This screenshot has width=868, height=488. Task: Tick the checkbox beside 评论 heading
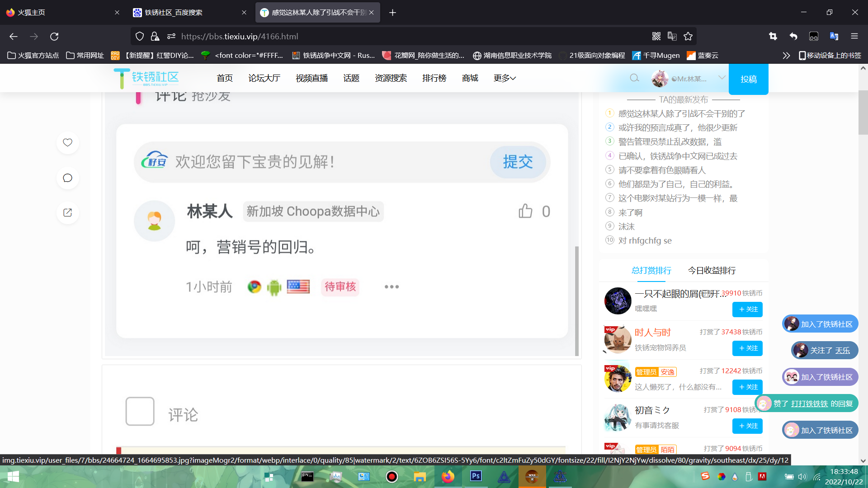tap(140, 411)
